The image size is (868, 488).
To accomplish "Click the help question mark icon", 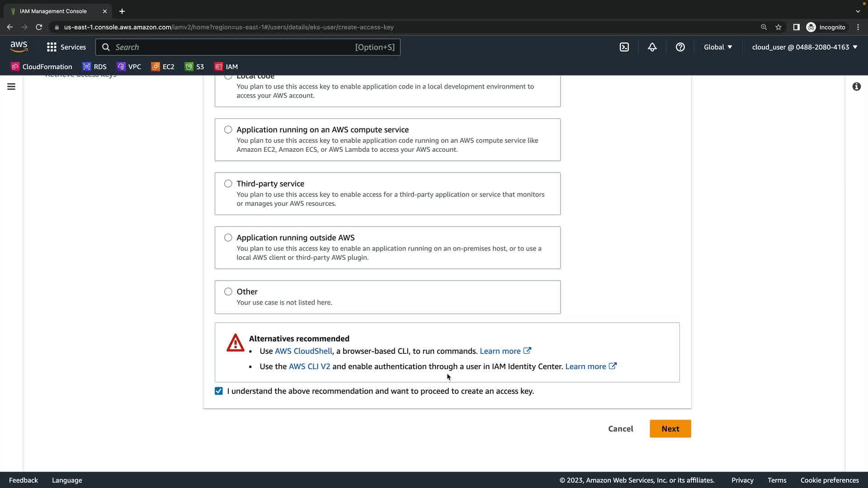I will (680, 47).
